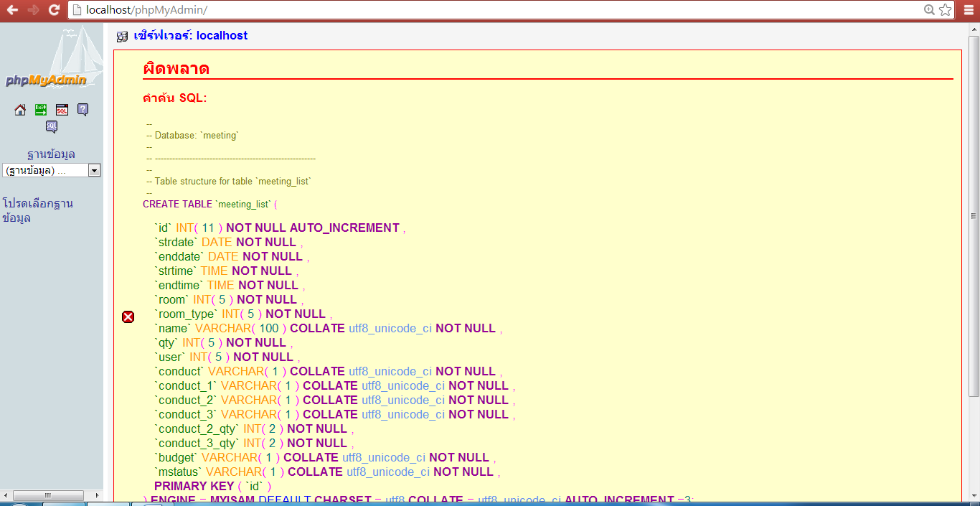
Task: Click the `conduct_1` VARCHAR line
Action: 335,385
